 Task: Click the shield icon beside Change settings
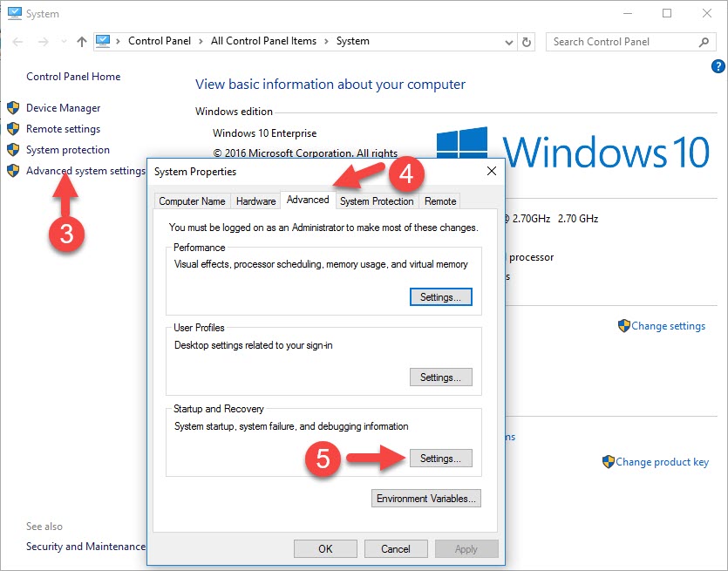[x=623, y=325]
